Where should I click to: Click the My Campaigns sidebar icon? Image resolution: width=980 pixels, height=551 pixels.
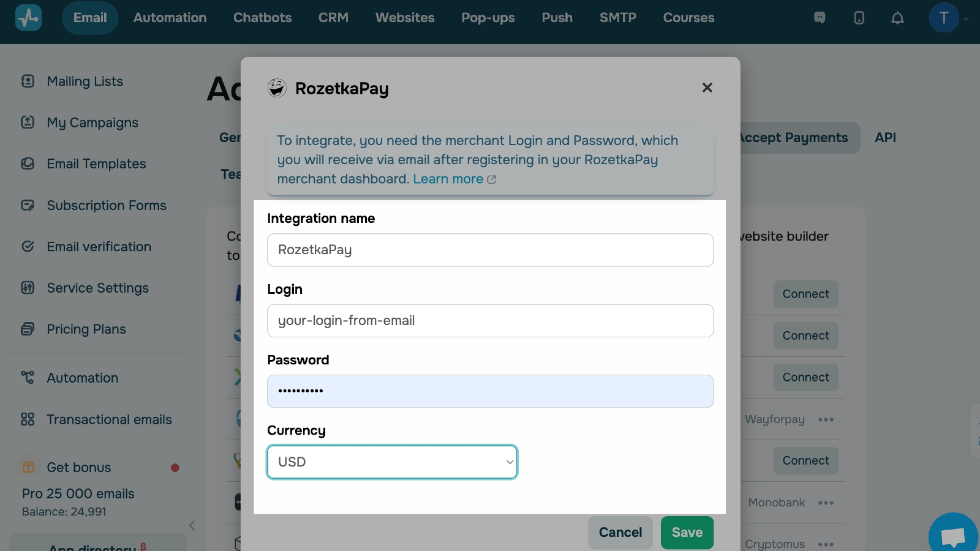[28, 122]
